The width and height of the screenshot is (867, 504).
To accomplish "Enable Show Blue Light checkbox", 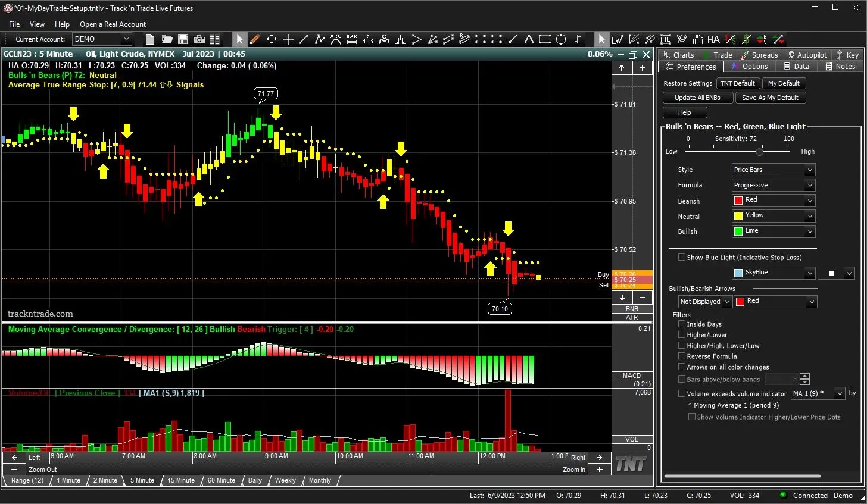I will [682, 258].
